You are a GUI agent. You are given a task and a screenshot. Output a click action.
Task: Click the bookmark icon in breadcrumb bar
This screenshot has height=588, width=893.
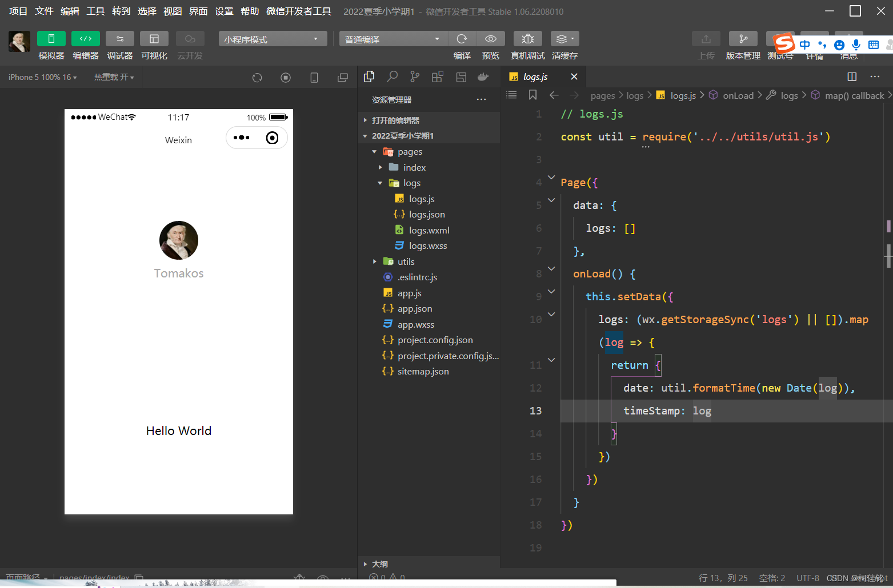point(533,95)
